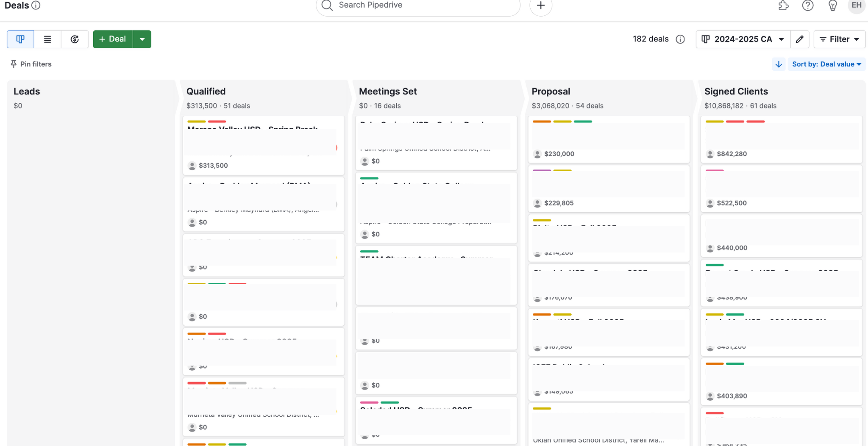Select the Proposal stage header
868x446 pixels.
551,91
